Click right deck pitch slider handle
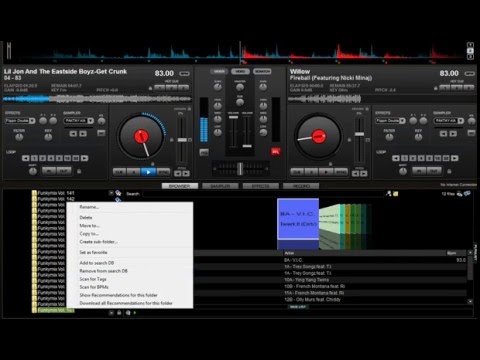 pos(360,134)
